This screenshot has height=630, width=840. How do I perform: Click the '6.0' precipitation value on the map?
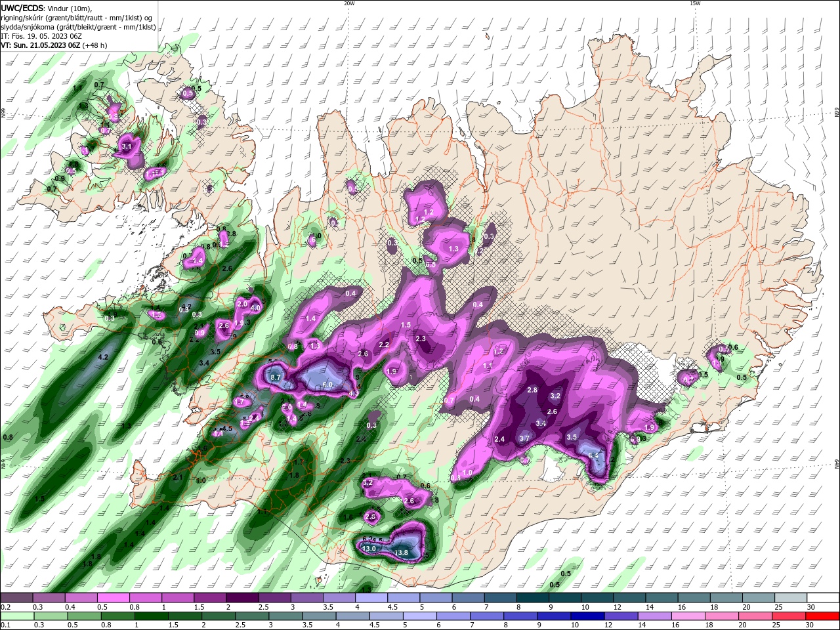pos(327,385)
